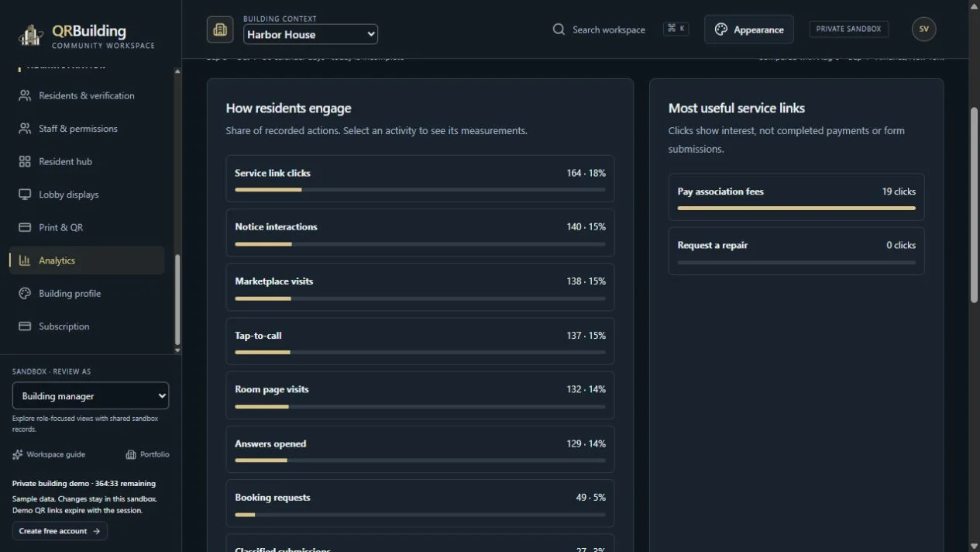Screen dimensions: 980x552
Task: Click the "How residents engage" heading
Action: pyautogui.click(x=288, y=109)
